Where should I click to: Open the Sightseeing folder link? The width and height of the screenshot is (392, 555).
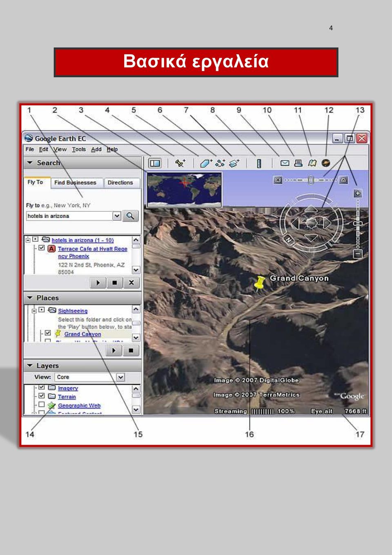[73, 311]
